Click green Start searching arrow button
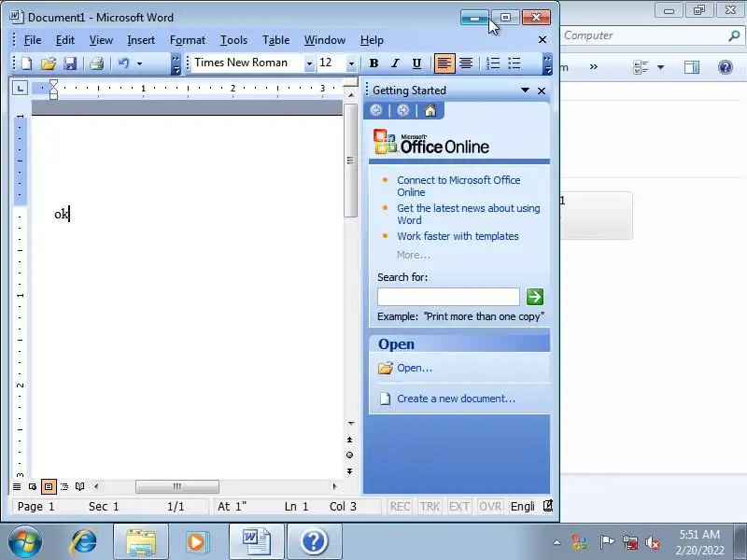Screen dimensions: 747x560 (x=535, y=297)
